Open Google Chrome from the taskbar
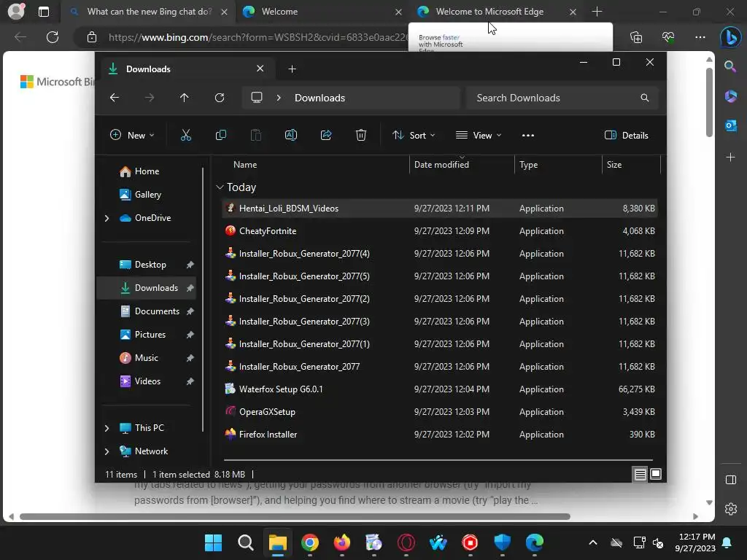The image size is (747, 560). [x=309, y=542]
